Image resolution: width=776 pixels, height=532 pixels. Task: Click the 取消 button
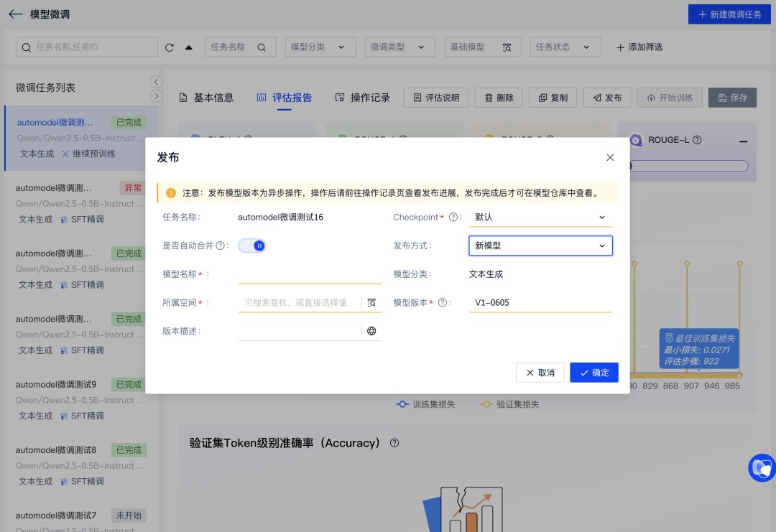point(540,373)
